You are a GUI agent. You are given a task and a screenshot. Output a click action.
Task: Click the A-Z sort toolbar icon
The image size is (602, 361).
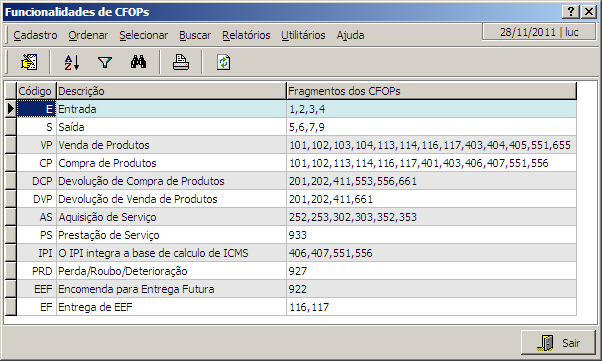coord(72,62)
